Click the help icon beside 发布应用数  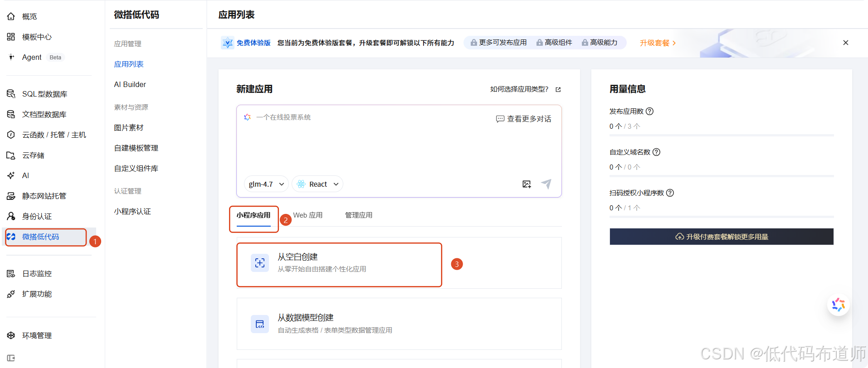pos(649,111)
